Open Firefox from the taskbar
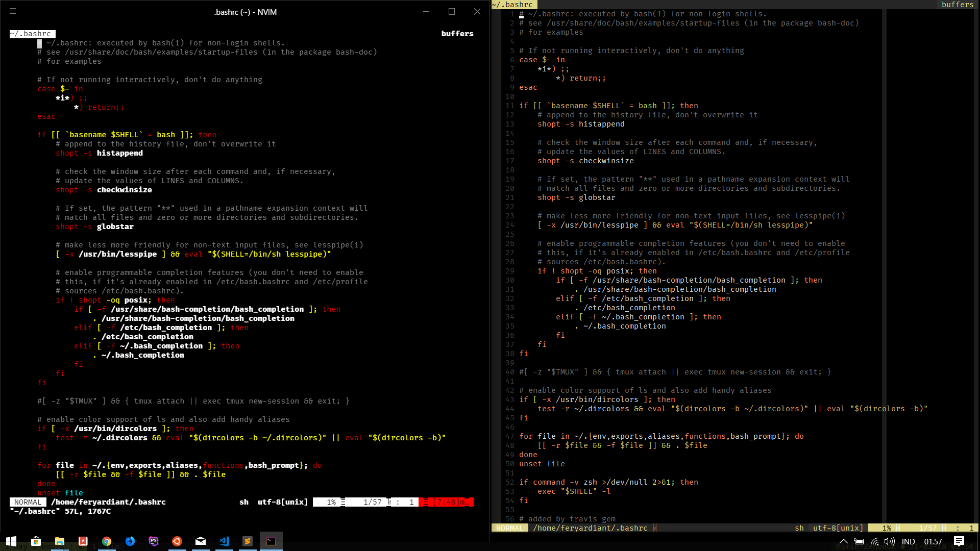This screenshot has width=980, height=551. click(130, 541)
